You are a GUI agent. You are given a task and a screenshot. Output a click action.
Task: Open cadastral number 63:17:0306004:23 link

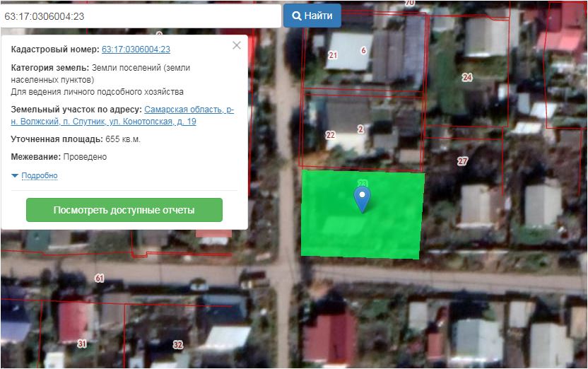136,49
